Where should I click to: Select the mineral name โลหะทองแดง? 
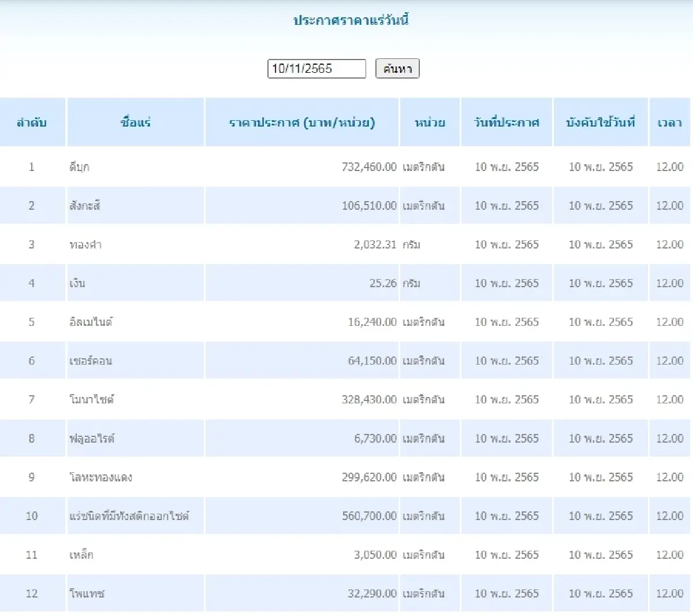[x=100, y=477]
